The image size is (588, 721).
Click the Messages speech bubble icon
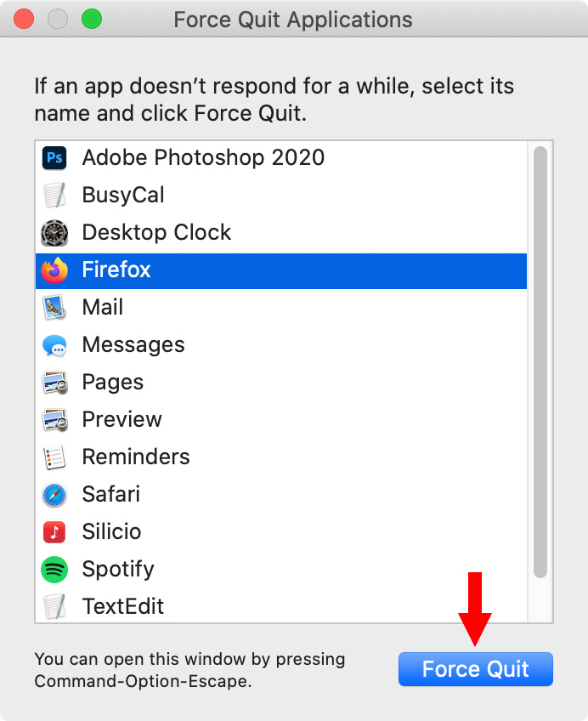click(x=54, y=345)
